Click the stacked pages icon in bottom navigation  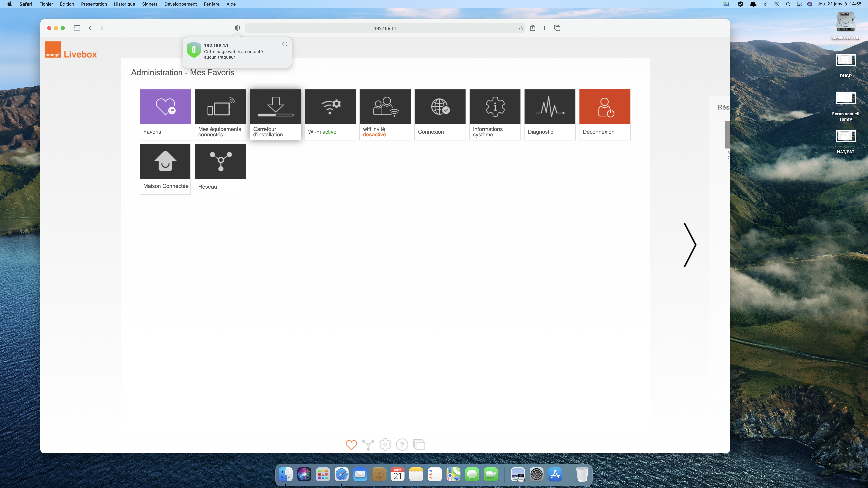click(419, 445)
